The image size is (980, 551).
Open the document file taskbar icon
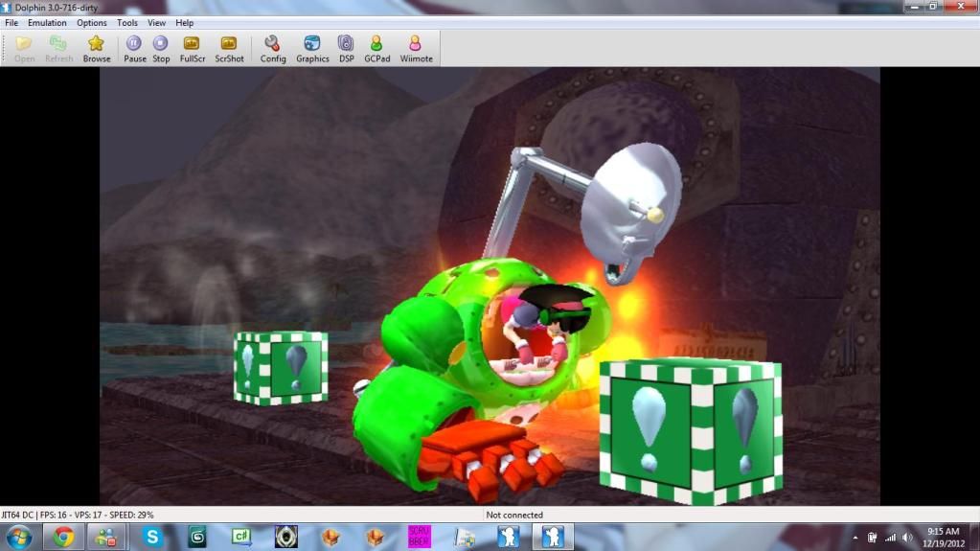(464, 538)
